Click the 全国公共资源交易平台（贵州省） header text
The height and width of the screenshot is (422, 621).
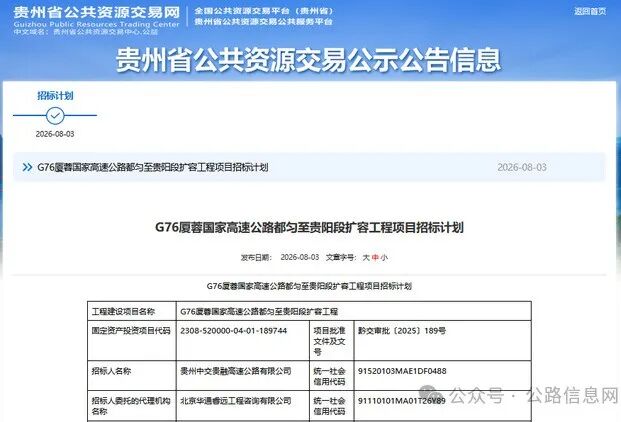(x=264, y=11)
